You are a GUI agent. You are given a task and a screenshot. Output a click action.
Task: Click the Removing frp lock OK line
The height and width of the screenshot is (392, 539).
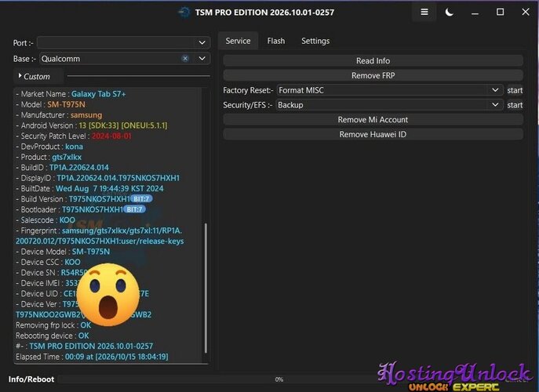[53, 325]
